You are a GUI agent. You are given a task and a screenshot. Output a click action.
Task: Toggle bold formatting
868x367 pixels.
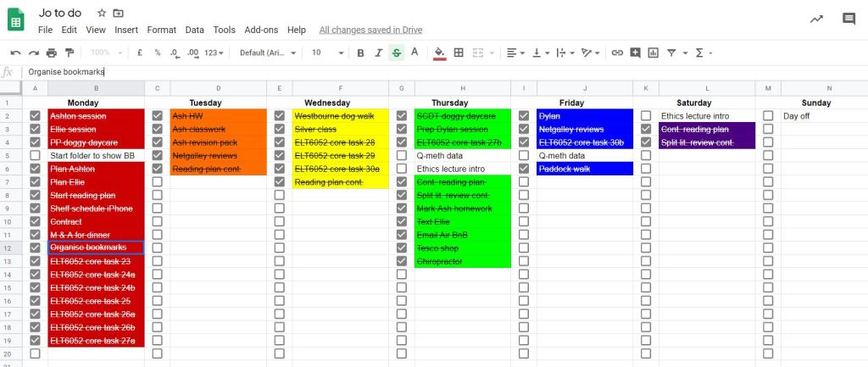click(x=360, y=53)
